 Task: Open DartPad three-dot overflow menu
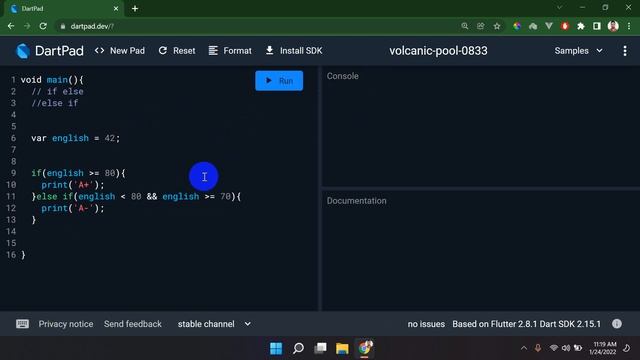tap(625, 51)
